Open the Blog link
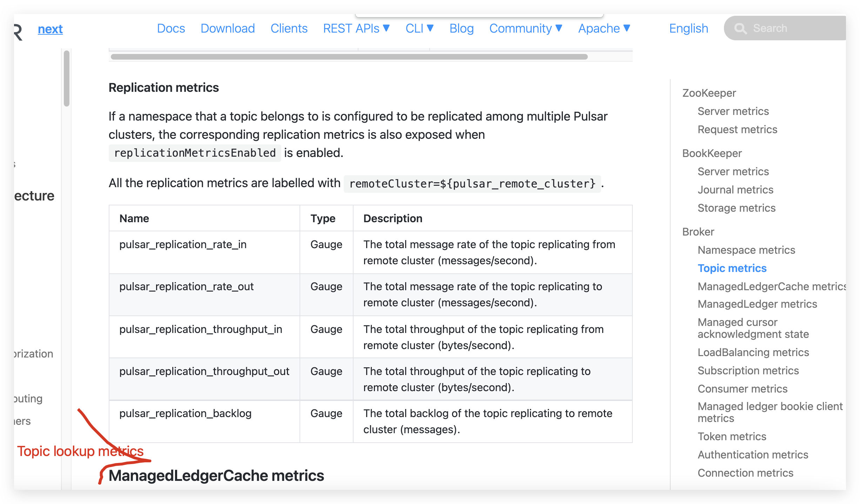860x504 pixels. pyautogui.click(x=461, y=28)
